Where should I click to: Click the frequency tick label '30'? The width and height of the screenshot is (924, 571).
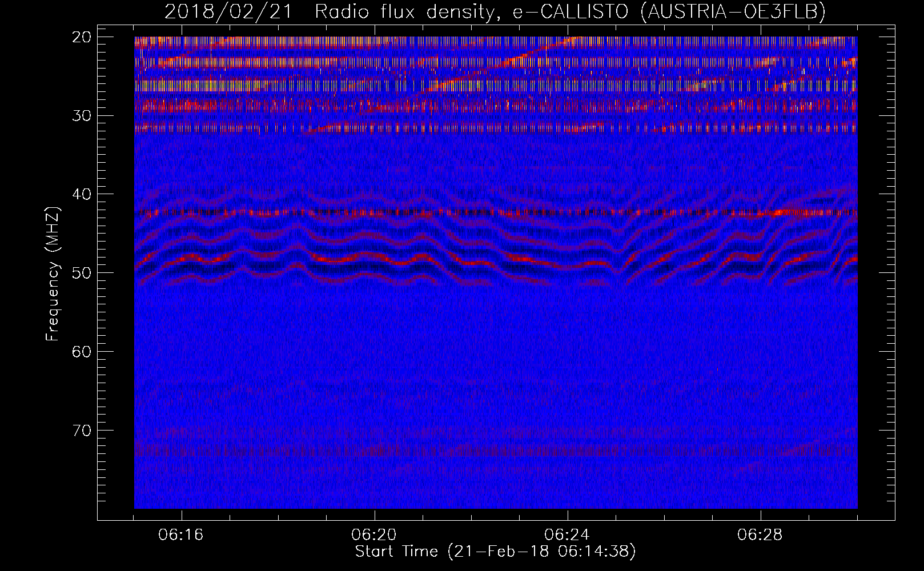point(82,115)
